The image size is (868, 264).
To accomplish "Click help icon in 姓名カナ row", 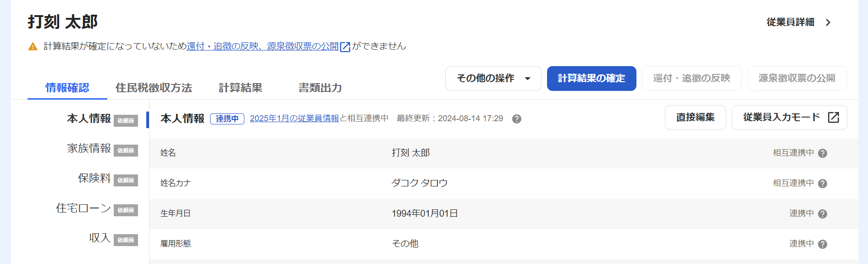I will tap(823, 184).
